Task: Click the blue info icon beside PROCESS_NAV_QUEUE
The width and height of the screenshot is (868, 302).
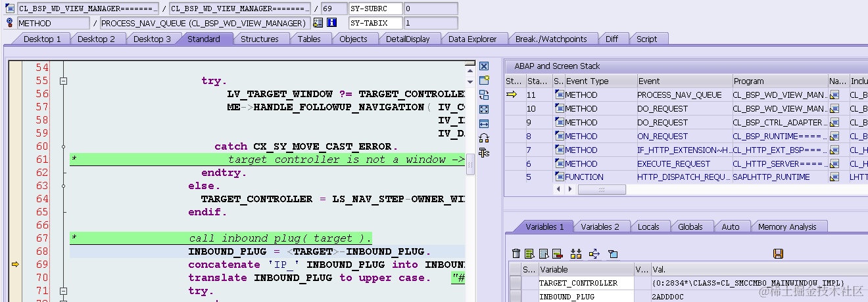Action: pyautogui.click(x=332, y=23)
